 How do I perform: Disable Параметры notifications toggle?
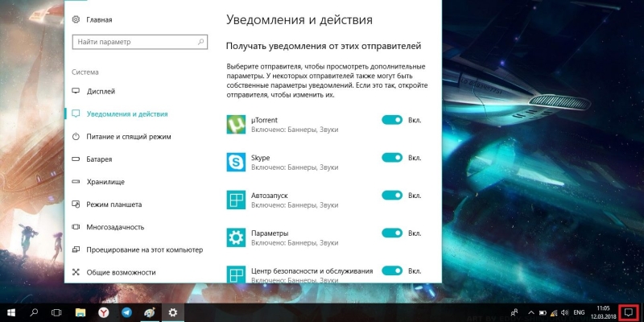coord(392,233)
